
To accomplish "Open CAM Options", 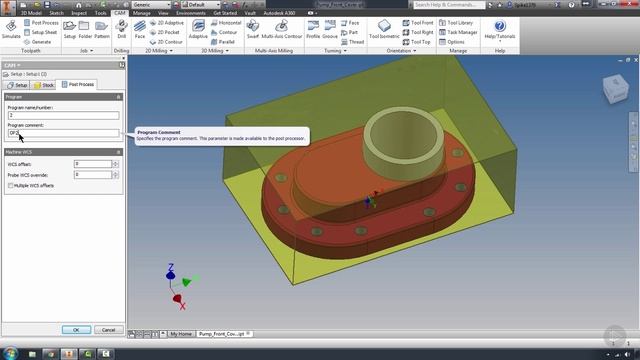I will (451, 42).
